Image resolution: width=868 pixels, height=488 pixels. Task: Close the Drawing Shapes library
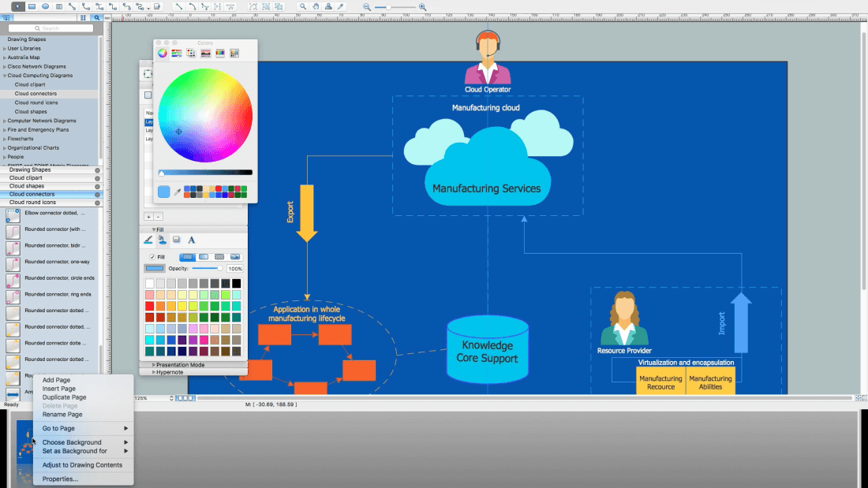click(97, 170)
